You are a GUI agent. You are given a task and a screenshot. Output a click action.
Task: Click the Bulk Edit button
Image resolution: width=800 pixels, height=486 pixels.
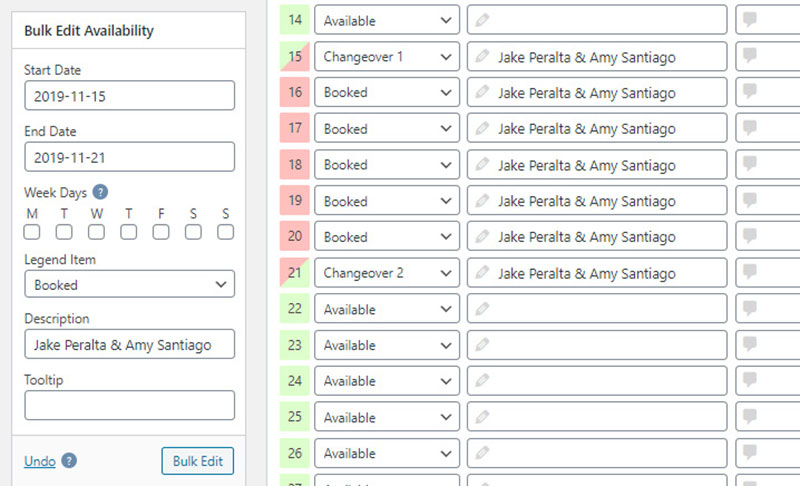[x=197, y=461]
